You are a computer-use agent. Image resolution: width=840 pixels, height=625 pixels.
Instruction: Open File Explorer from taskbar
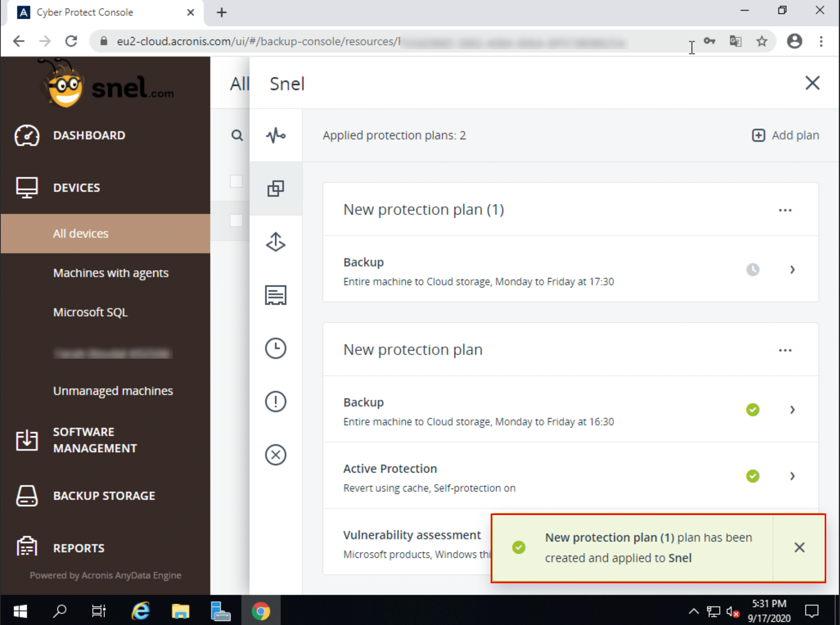tap(180, 611)
